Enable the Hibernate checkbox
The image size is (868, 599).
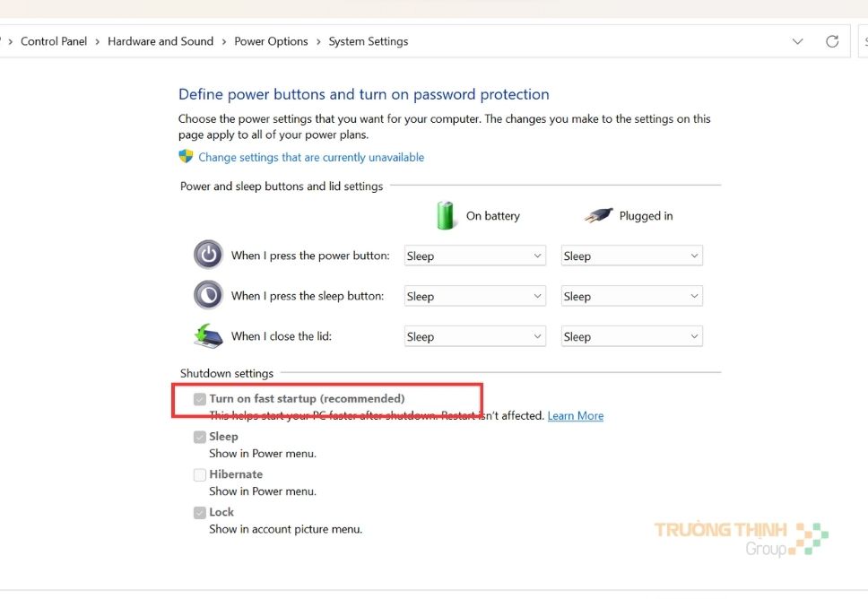200,475
